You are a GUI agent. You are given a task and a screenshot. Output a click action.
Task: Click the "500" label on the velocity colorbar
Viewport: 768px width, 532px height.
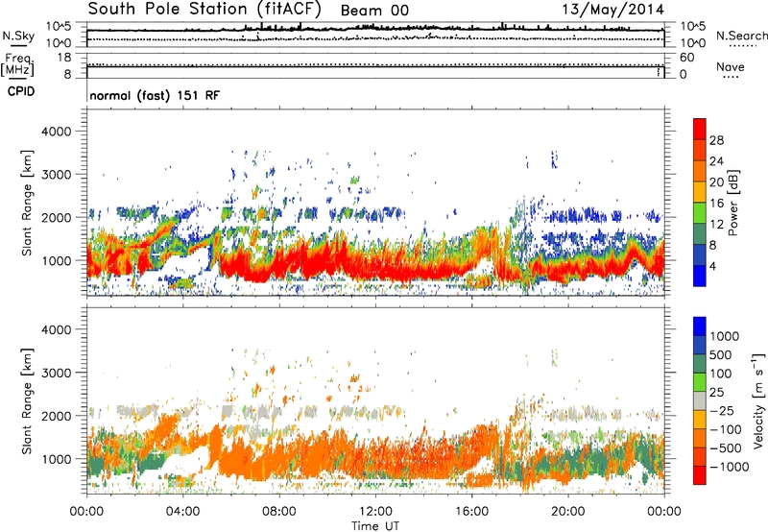(x=722, y=355)
